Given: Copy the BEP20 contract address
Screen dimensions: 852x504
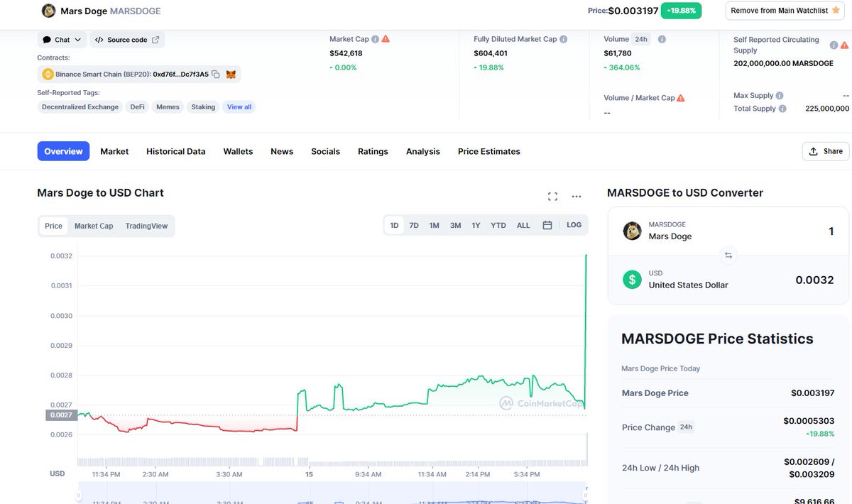Looking at the screenshot, I should tap(216, 74).
